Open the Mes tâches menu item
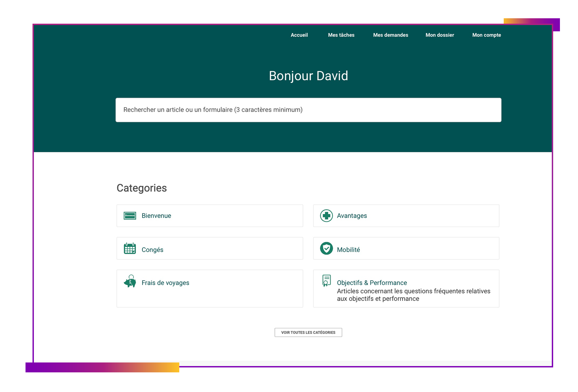This screenshot has width=578, height=392. pyautogui.click(x=341, y=35)
